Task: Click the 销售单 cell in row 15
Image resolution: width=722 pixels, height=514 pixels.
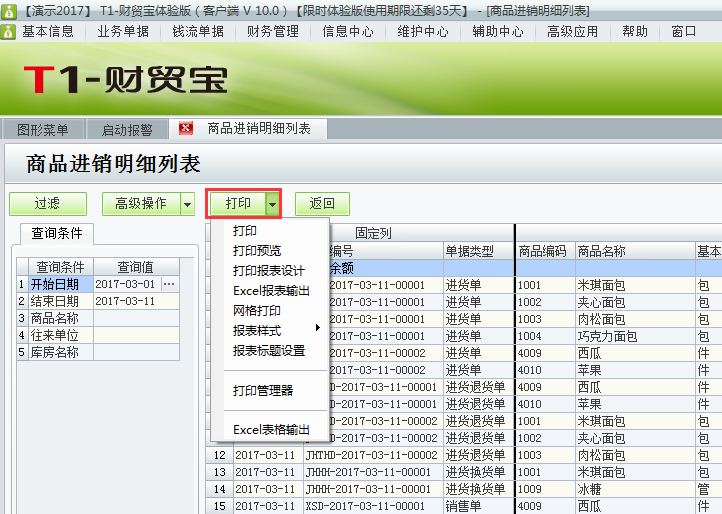Action: 478,506
